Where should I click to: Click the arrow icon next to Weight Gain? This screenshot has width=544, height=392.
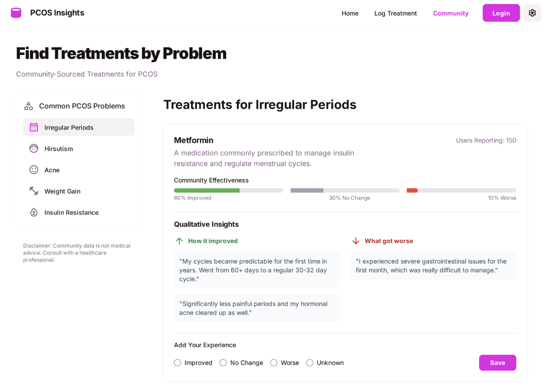pyautogui.click(x=34, y=191)
